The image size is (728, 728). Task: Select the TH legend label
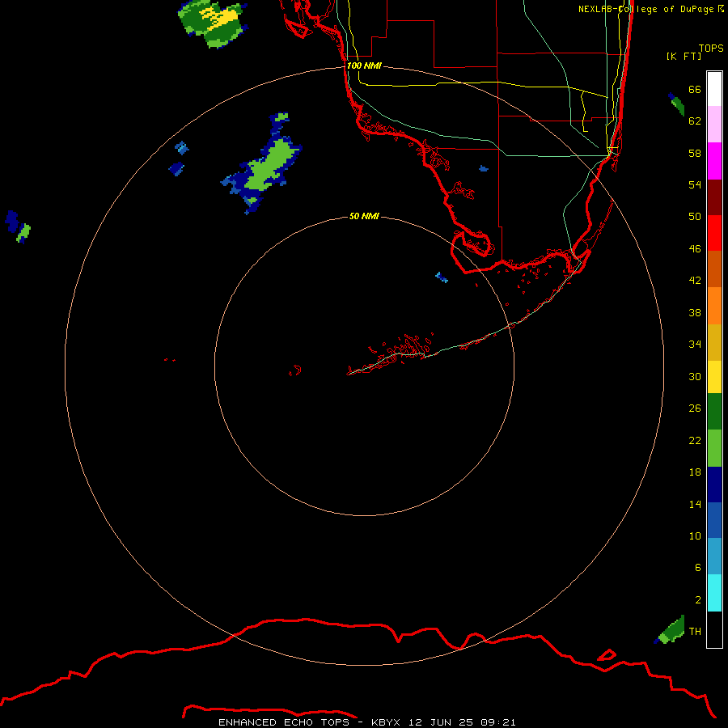[695, 632]
